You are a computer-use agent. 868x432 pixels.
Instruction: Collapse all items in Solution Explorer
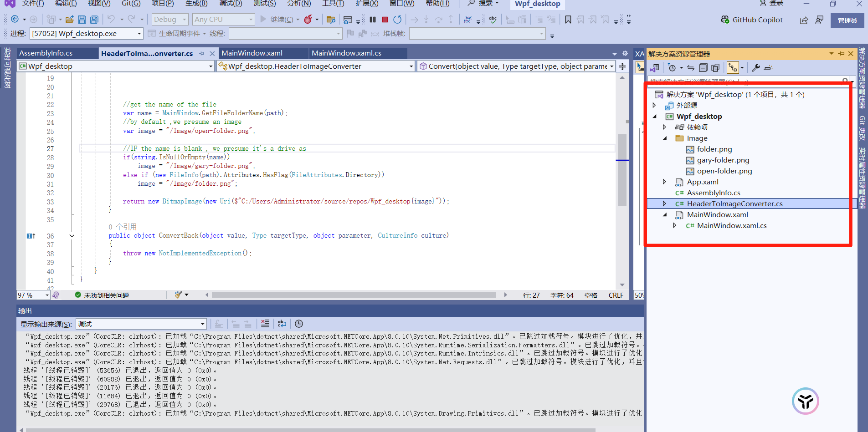click(x=703, y=68)
